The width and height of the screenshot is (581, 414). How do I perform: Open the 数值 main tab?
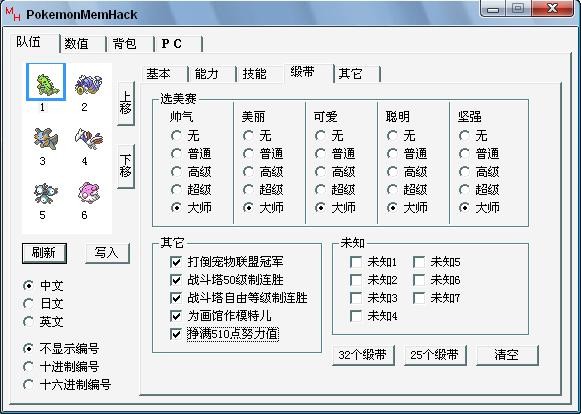(82, 44)
